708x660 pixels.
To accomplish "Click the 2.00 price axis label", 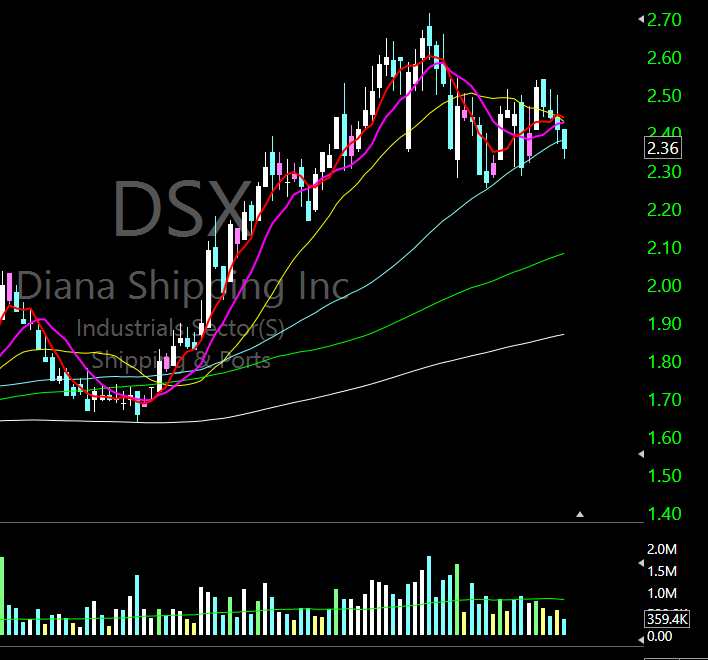I will point(664,286).
